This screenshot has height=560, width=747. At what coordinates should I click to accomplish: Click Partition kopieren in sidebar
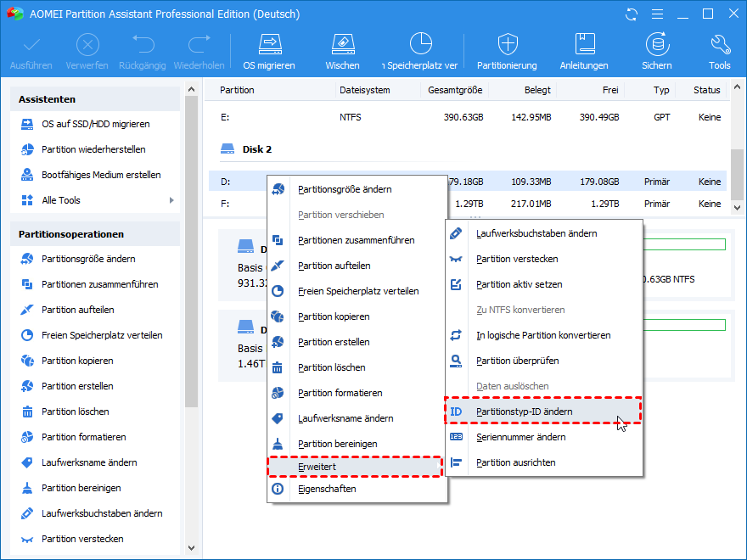pyautogui.click(x=77, y=361)
